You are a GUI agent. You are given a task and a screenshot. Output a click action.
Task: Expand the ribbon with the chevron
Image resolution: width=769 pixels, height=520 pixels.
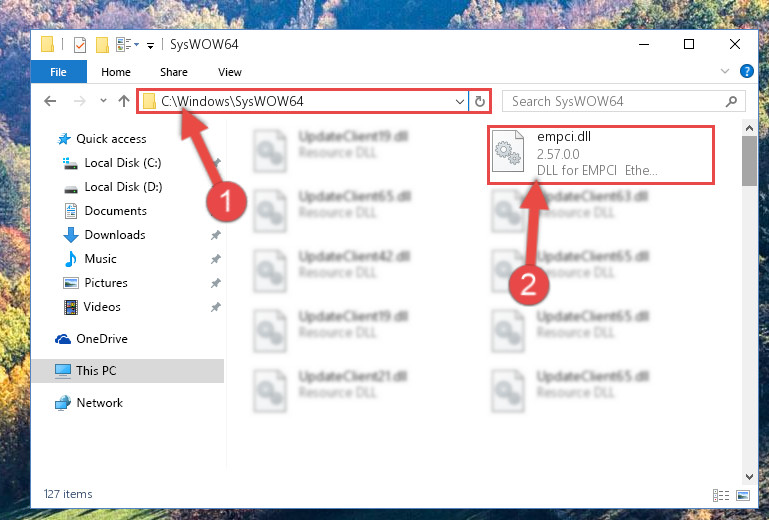pos(724,72)
